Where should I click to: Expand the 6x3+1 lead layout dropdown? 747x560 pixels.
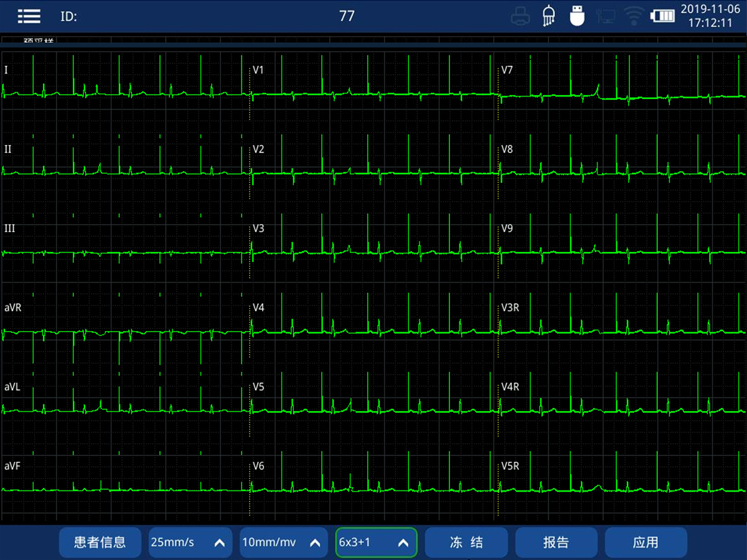(376, 542)
